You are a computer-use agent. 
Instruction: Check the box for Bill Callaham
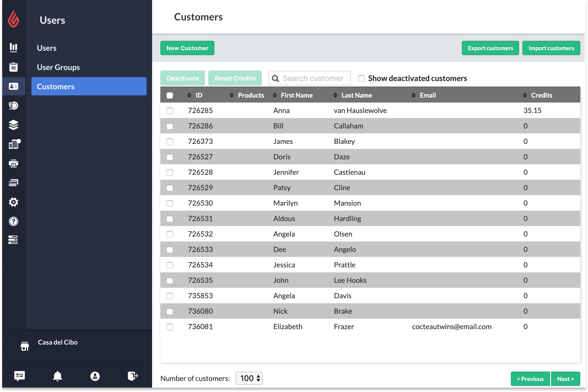(170, 126)
